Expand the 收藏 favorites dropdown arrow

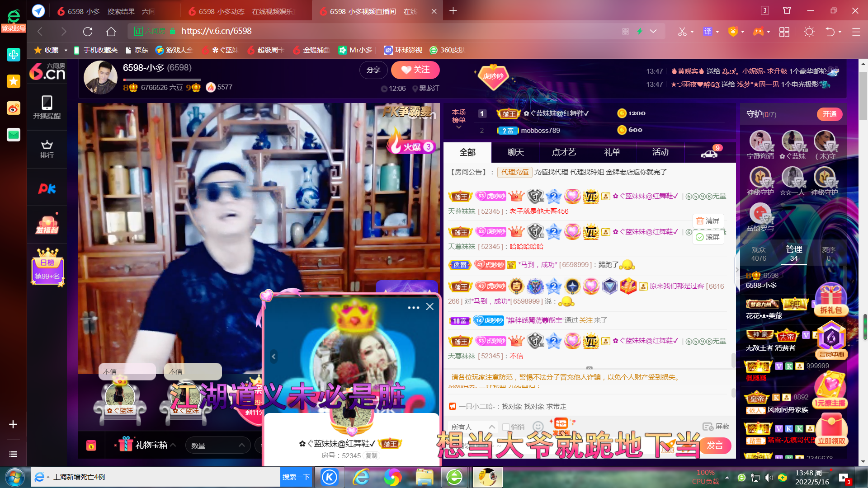pos(66,50)
